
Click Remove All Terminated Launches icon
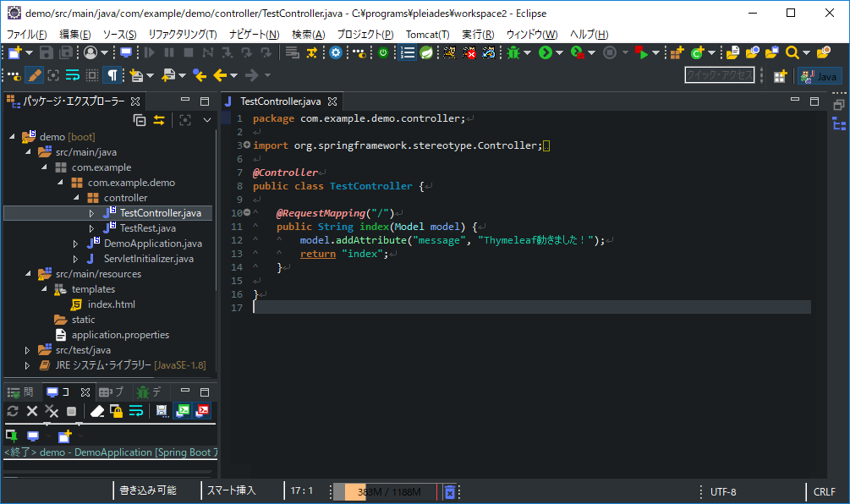52,411
